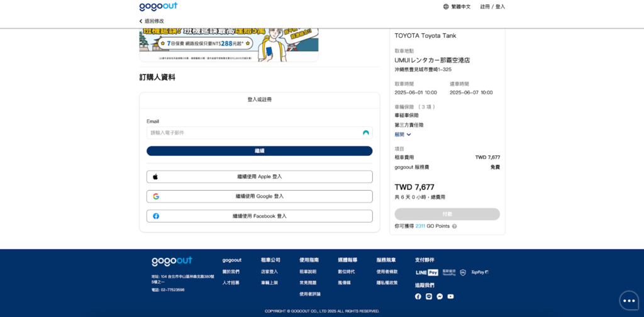This screenshot has width=644, height=317.
Task: Open 租車說明 footer link
Action: 308,272
